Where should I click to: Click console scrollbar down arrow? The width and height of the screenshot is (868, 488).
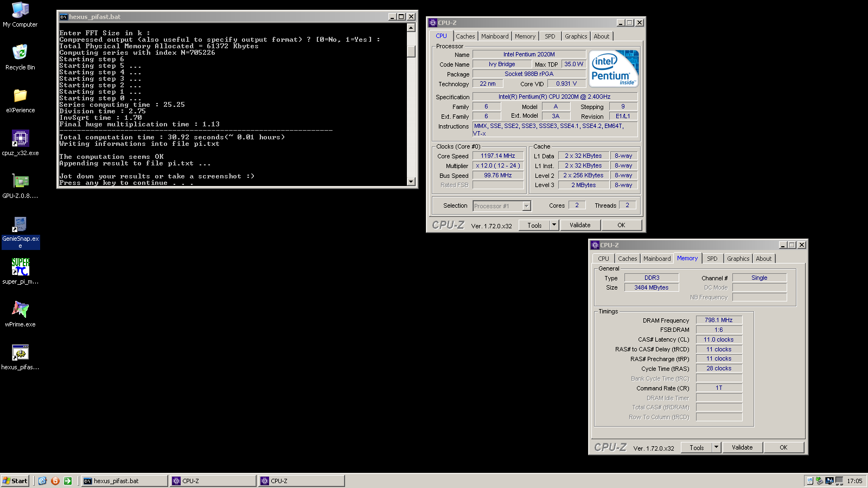pos(411,182)
